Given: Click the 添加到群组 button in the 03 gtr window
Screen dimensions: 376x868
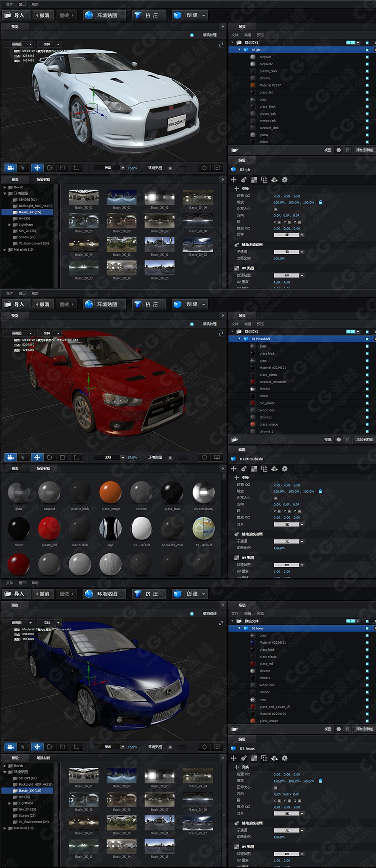Looking at the screenshot, I should tap(364, 150).
